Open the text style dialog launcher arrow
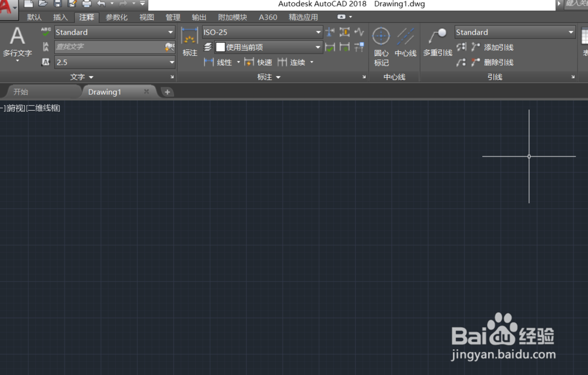This screenshot has width=588, height=375. coord(172,77)
